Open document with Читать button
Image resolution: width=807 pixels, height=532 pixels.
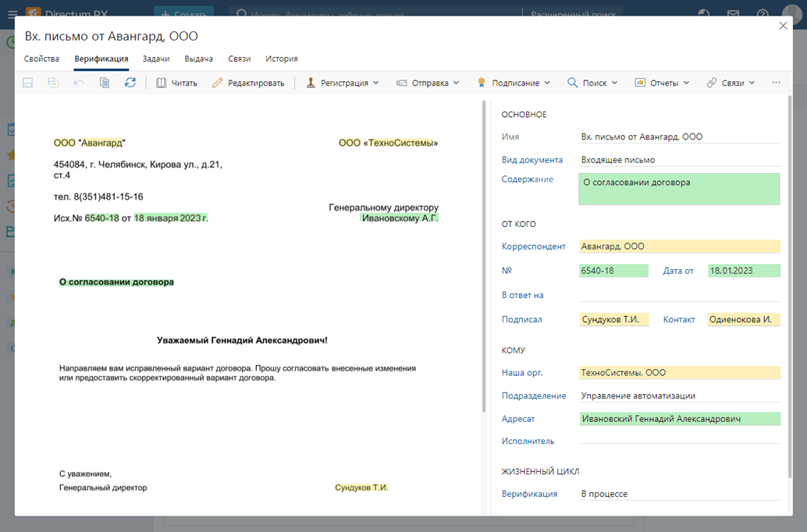click(x=176, y=83)
